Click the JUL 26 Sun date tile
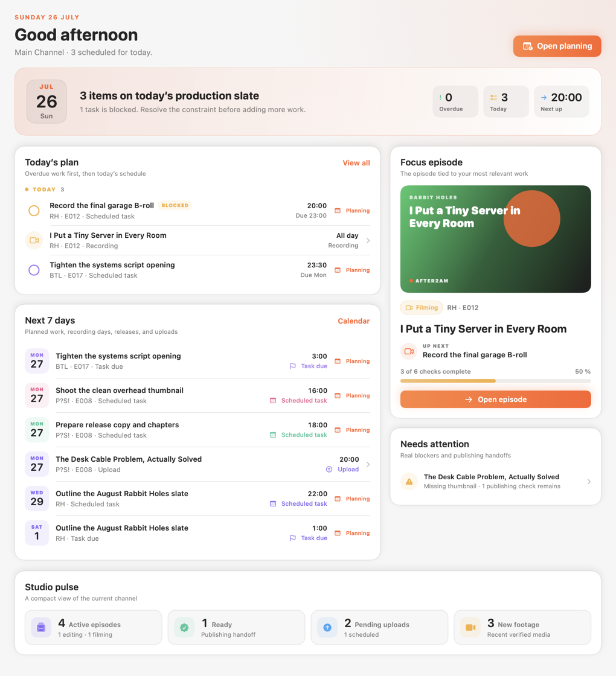 tap(47, 102)
